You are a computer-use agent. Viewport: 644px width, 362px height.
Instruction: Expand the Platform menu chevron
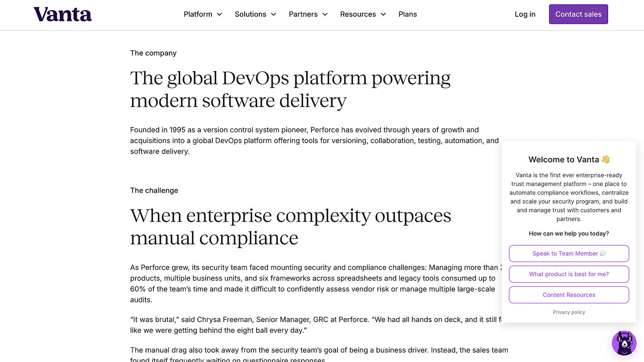(x=219, y=14)
